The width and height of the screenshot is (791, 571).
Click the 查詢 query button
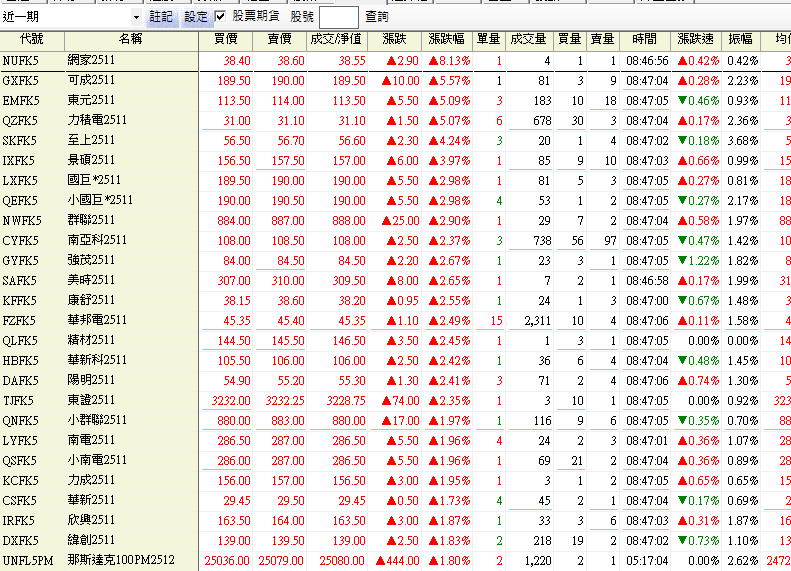tap(377, 17)
